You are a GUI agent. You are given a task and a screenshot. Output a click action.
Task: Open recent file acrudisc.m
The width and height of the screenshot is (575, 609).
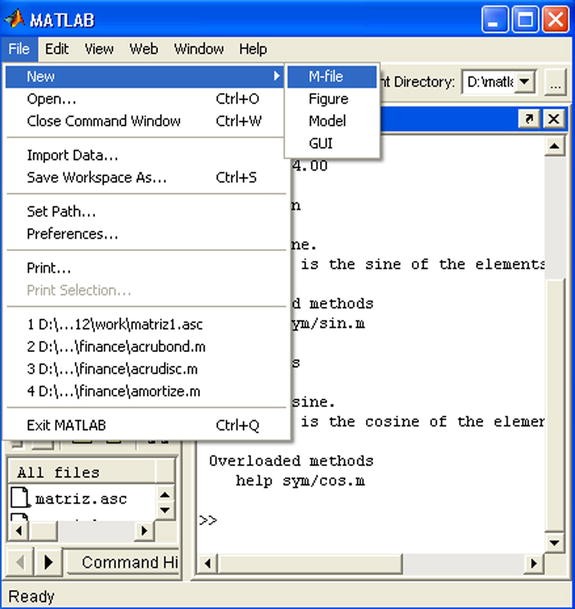(145, 369)
